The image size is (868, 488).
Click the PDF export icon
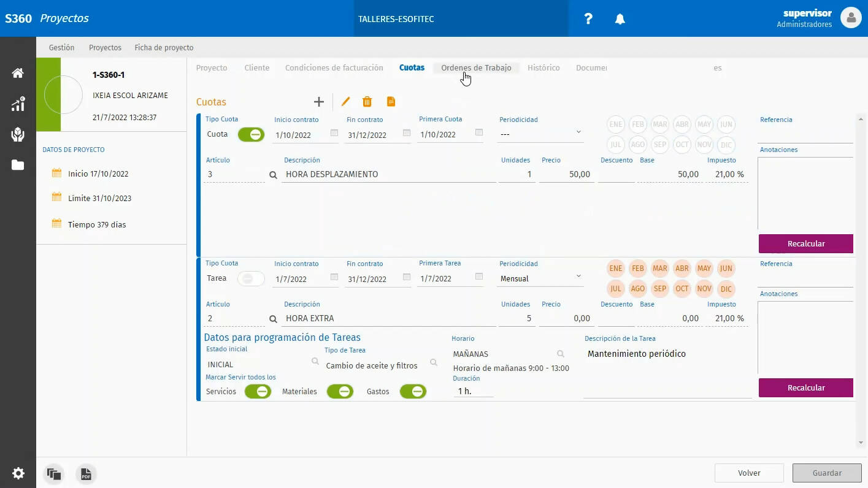pyautogui.click(x=86, y=474)
